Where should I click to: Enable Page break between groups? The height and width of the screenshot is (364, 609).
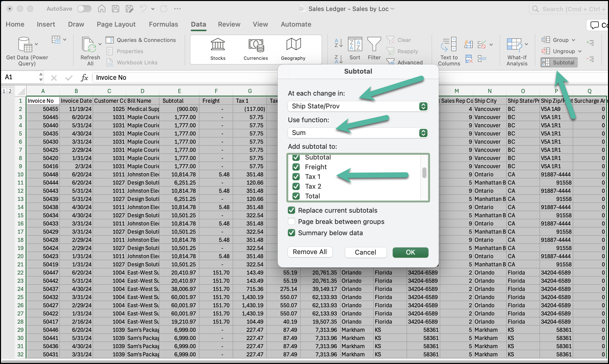pos(291,222)
